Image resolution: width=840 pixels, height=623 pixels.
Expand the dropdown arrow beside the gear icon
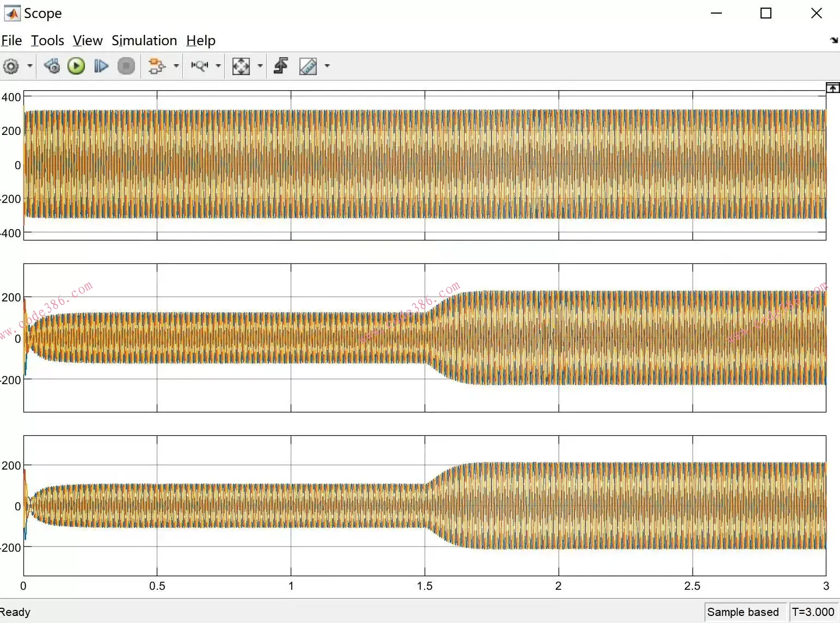pos(30,66)
